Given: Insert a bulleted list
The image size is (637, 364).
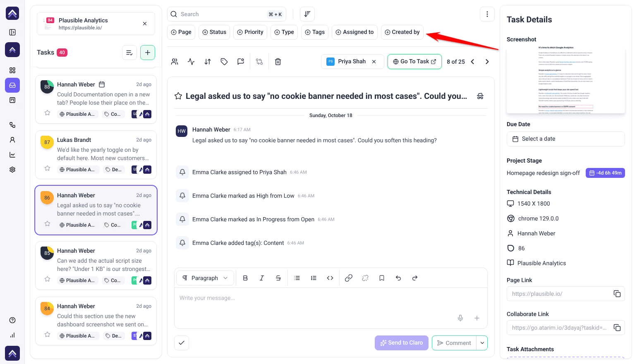Looking at the screenshot, I should click(x=297, y=278).
